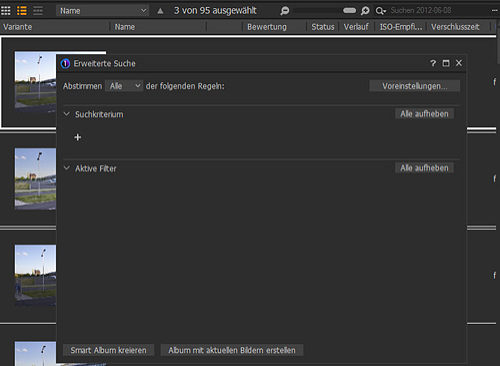500x366 pixels.
Task: Open the browser toolbar overflow menu dots
Action: click(x=495, y=11)
